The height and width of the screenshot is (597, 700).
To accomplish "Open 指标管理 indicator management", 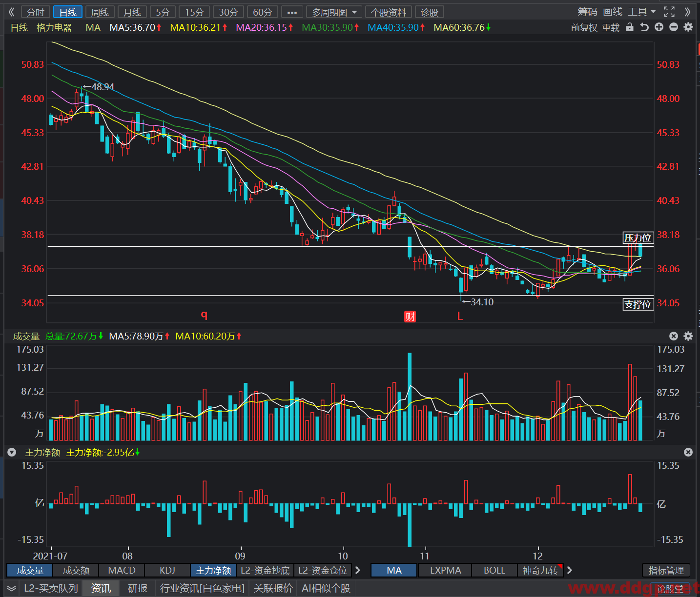I will click(666, 570).
